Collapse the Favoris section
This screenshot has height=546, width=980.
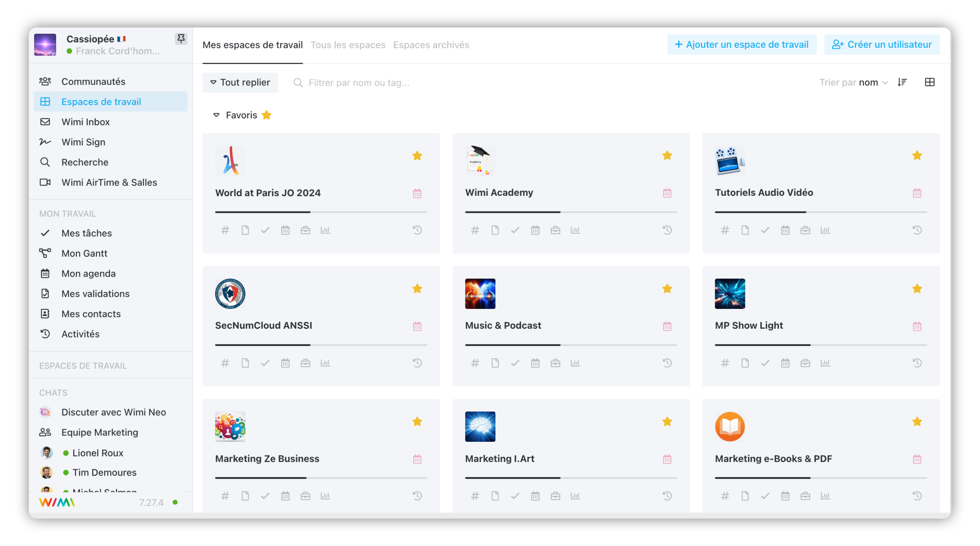216,115
